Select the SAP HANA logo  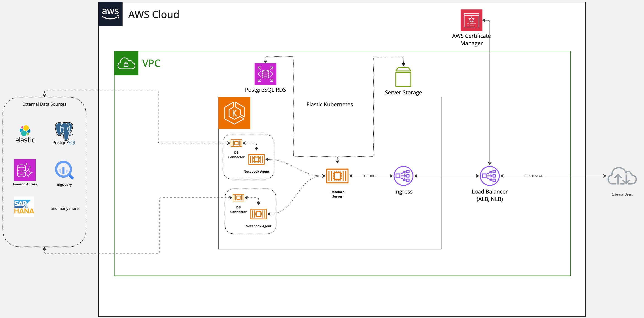pyautogui.click(x=24, y=206)
